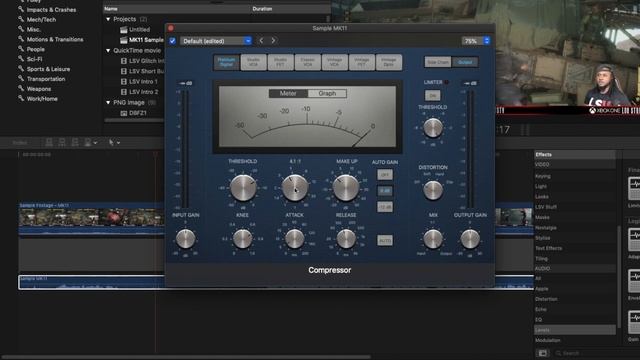Open the Motions & Transitions keyword collection

point(55,39)
